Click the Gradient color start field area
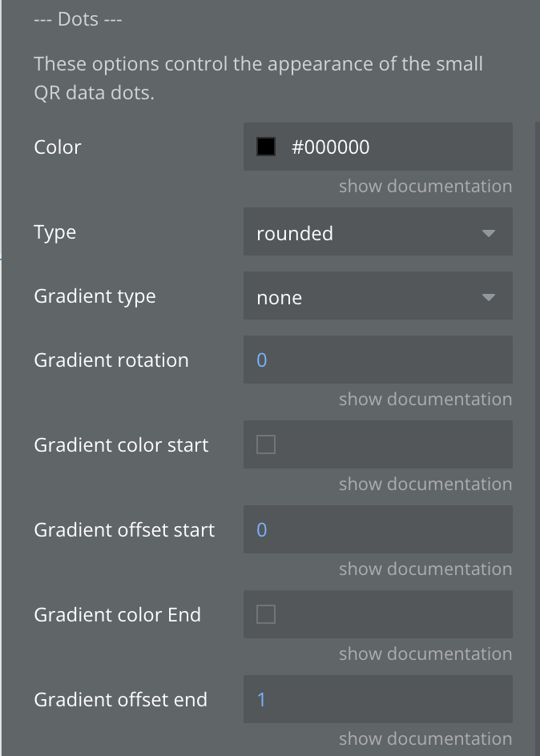The image size is (540, 756). click(393, 444)
